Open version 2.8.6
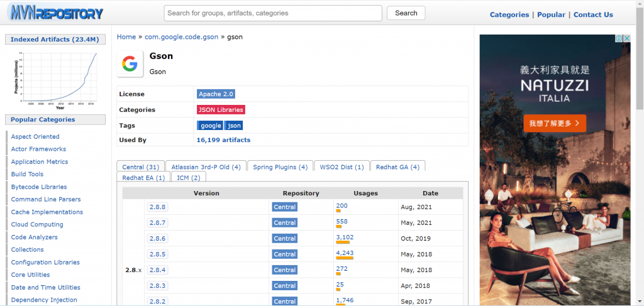 click(x=157, y=239)
